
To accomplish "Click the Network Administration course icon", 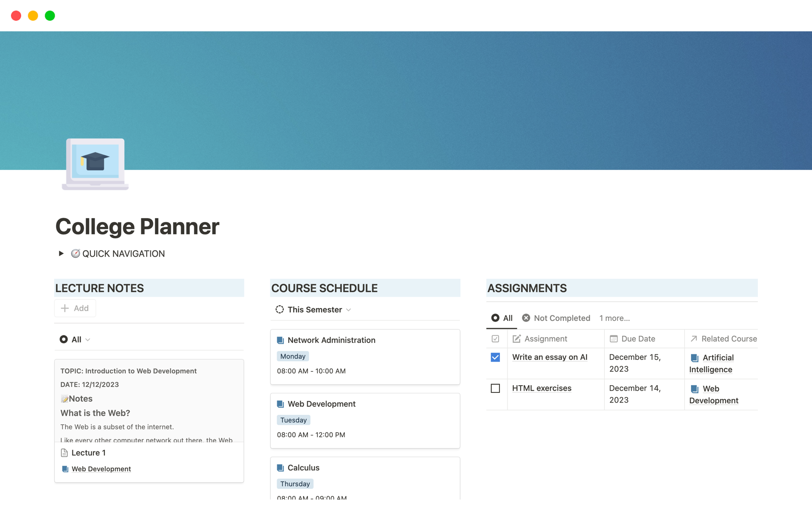I will click(x=281, y=340).
